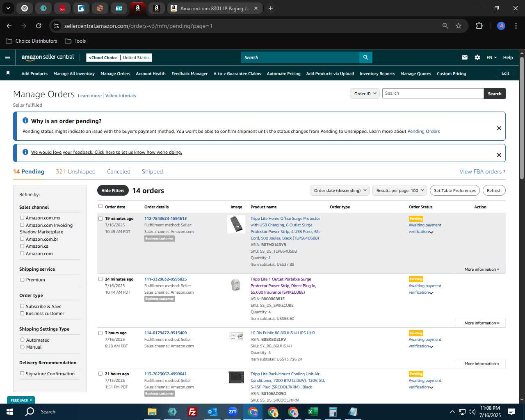The image size is (525, 420).
Task: Click the browser reload icon
Action: pyautogui.click(x=39, y=26)
